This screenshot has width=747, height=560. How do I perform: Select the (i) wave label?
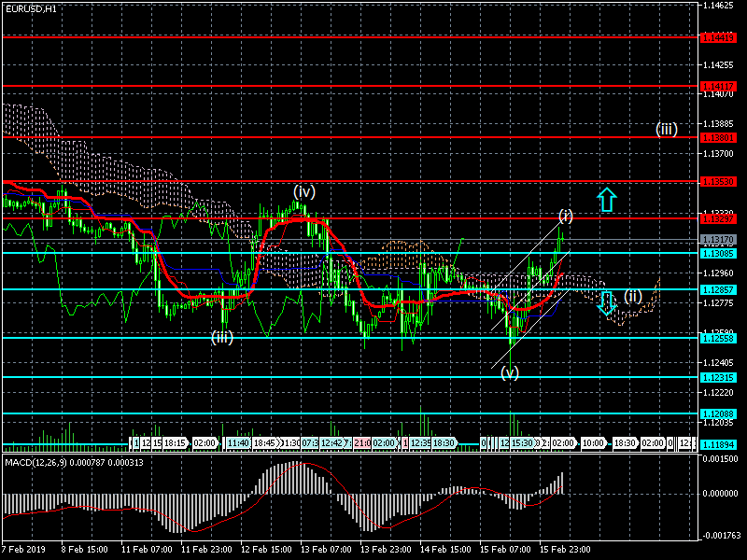point(566,216)
